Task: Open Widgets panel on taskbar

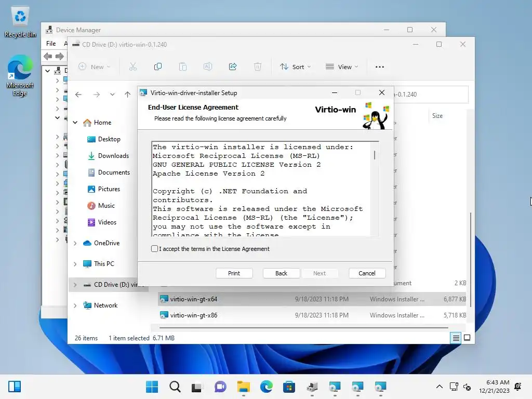Action: point(15,387)
